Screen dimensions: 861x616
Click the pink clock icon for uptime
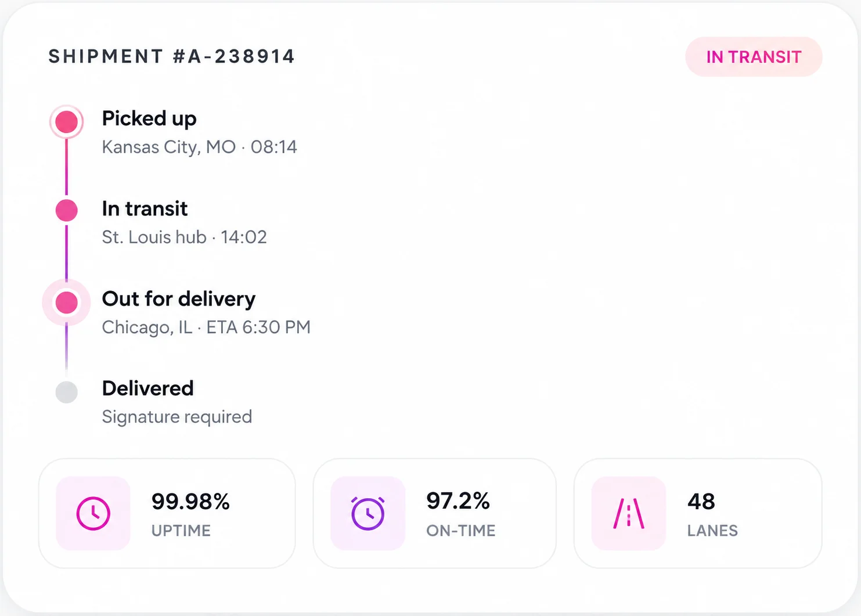click(x=93, y=513)
